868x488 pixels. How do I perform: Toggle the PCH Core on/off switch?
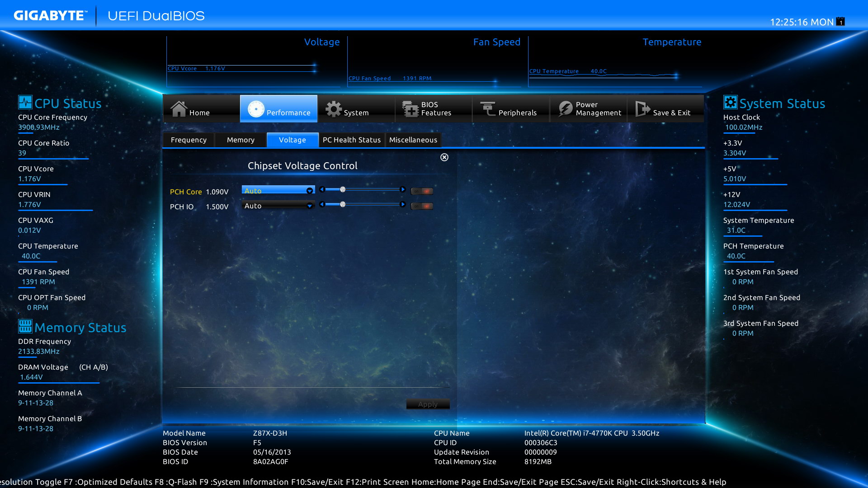pos(422,191)
